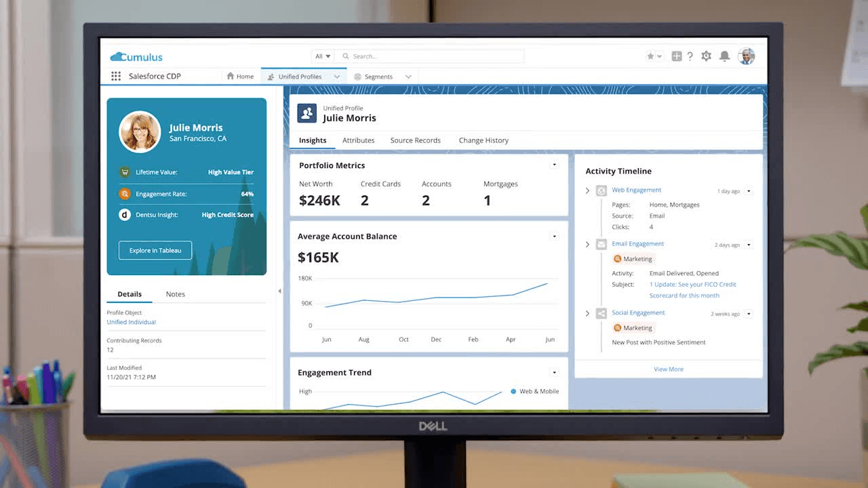The height and width of the screenshot is (488, 868).
Task: Expand the Web Engagement timeline entry
Action: pyautogui.click(x=587, y=190)
